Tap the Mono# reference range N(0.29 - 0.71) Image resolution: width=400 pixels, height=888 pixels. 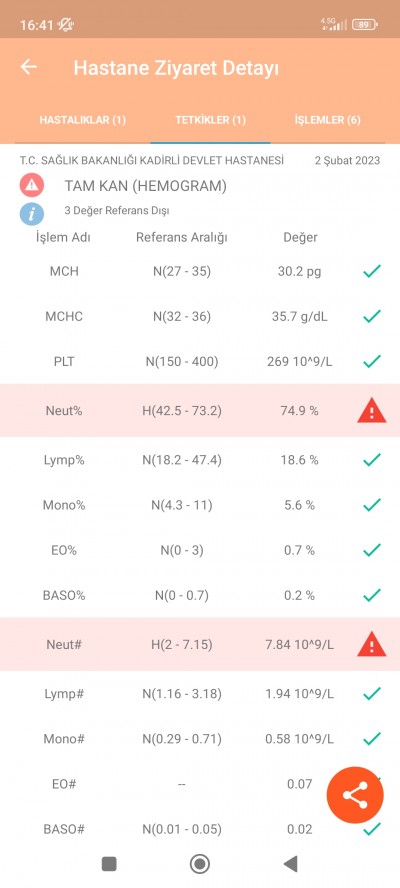coord(182,738)
